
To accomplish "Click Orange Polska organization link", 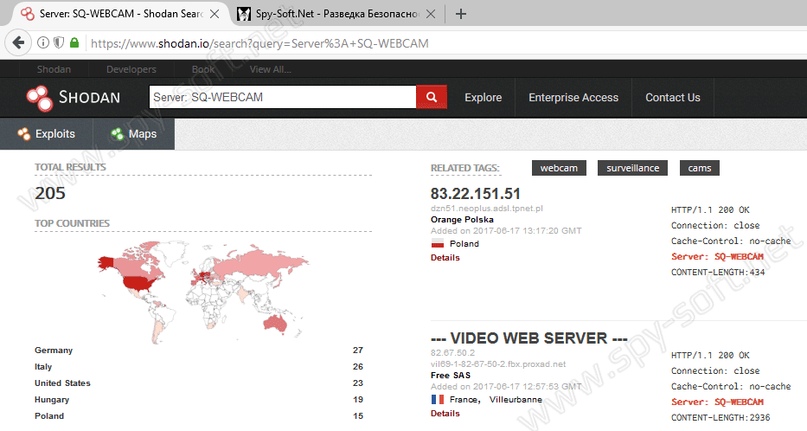I will (462, 219).
